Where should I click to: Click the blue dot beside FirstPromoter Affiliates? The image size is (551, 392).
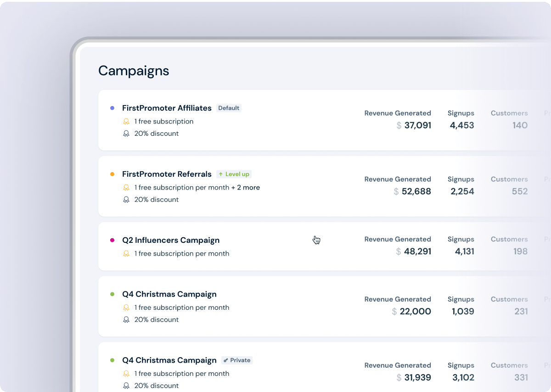click(x=112, y=108)
